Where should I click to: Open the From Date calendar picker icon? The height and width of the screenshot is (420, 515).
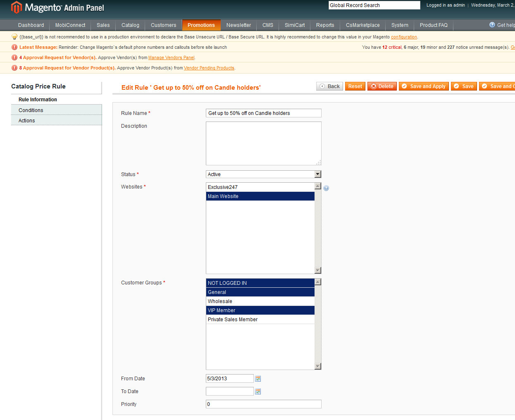(x=258, y=379)
